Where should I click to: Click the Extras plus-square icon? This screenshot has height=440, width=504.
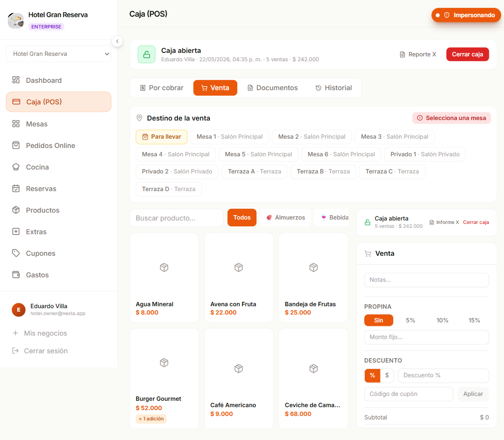(16, 232)
